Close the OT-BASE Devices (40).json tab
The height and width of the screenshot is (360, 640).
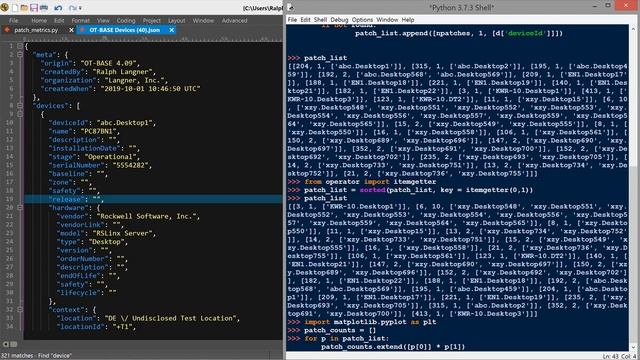point(172,30)
